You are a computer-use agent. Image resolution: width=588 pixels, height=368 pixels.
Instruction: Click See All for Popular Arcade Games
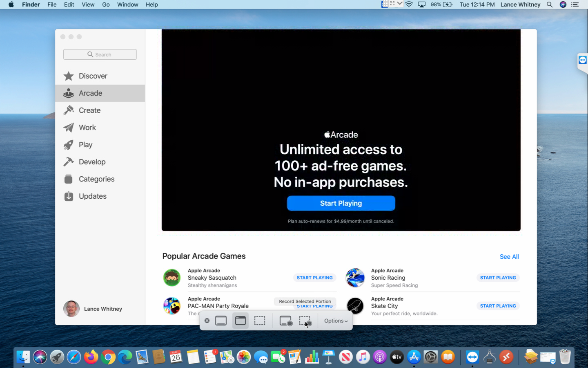coord(509,257)
